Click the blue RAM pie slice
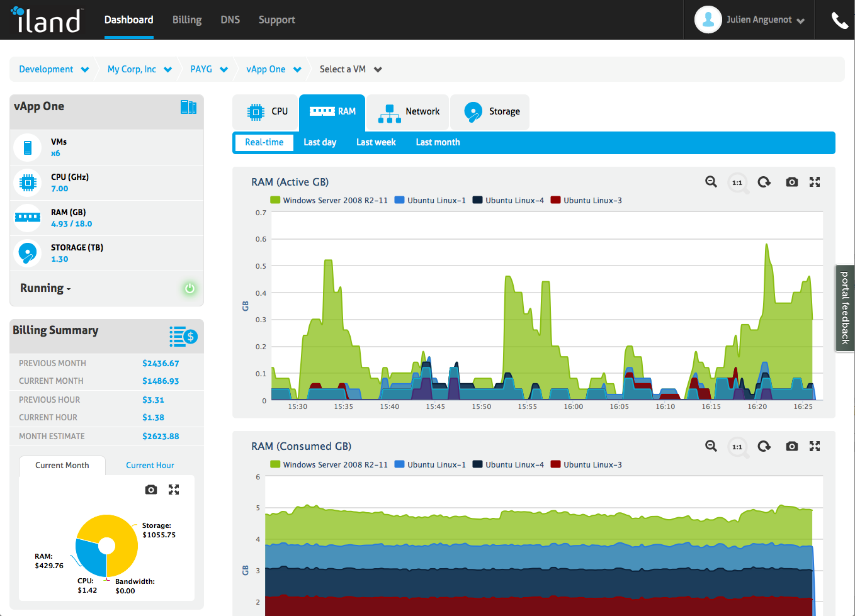This screenshot has height=616, width=855. click(88, 556)
